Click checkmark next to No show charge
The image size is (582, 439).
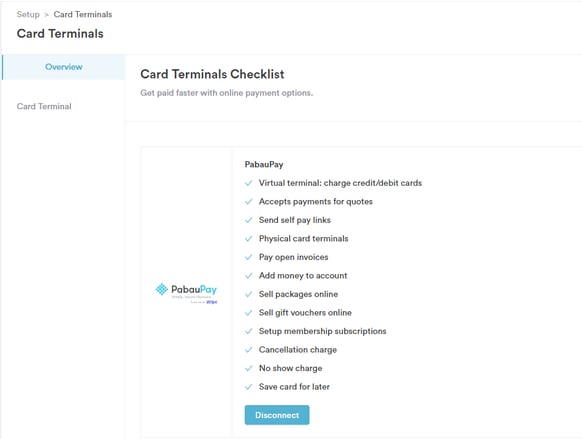pos(249,368)
